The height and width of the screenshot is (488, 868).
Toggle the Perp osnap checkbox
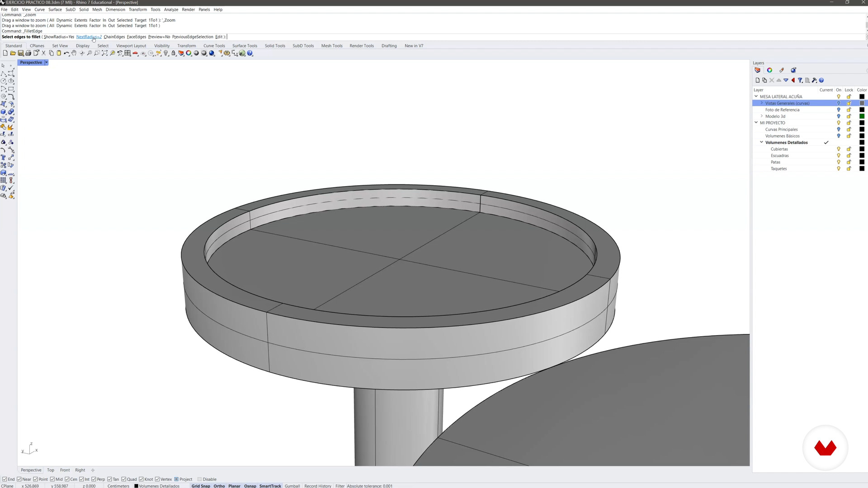click(94, 479)
